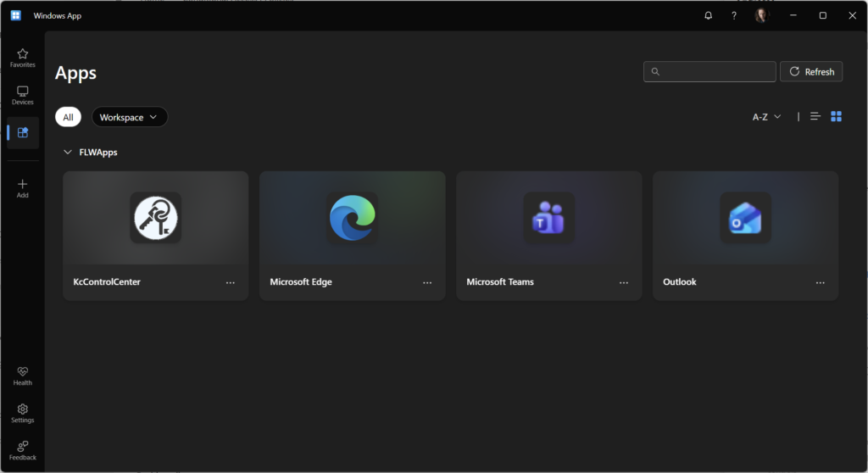
Task: Select the All filter pill
Action: [x=68, y=117]
